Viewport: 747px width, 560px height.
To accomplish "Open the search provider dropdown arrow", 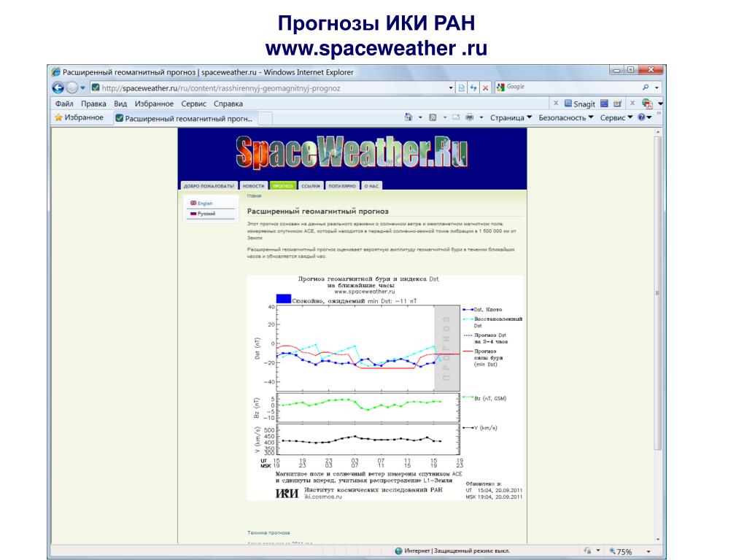I will 657,87.
